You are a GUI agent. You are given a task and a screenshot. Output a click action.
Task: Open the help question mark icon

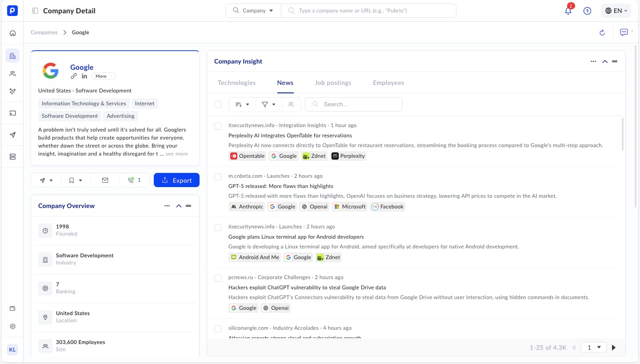click(587, 11)
